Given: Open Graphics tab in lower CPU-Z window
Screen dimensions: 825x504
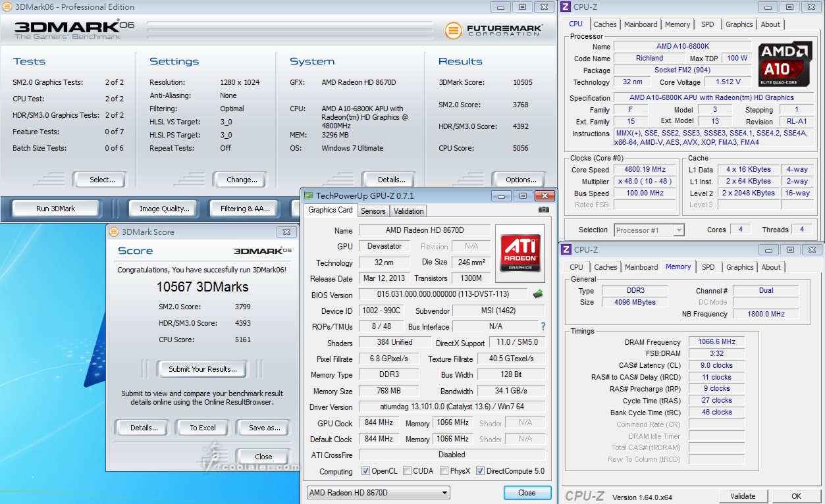Looking at the screenshot, I should pyautogui.click(x=739, y=267).
